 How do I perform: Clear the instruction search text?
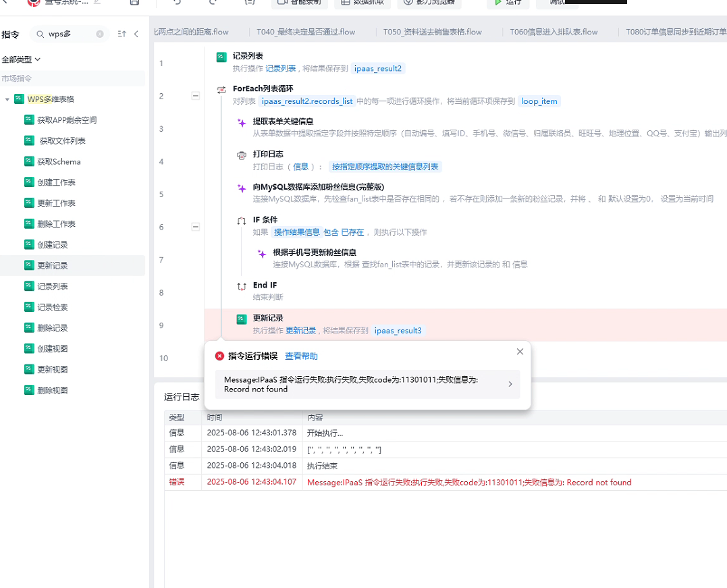[100, 34]
